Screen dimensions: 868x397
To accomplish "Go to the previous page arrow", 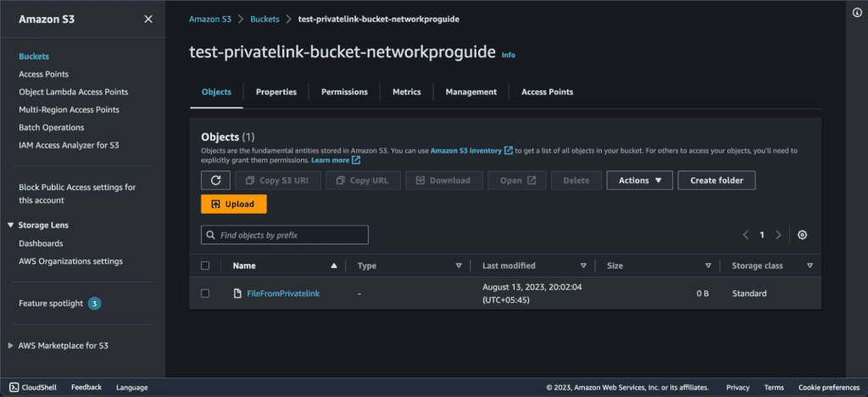I will coord(746,235).
